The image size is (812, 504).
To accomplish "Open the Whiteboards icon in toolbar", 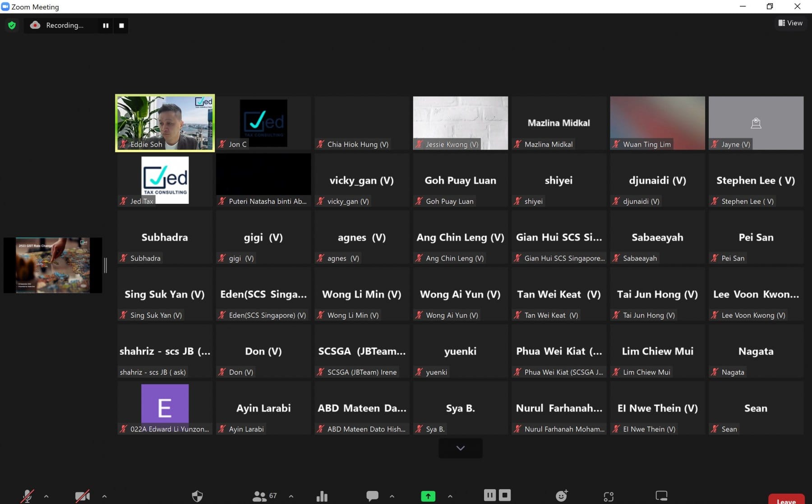I will point(661,496).
